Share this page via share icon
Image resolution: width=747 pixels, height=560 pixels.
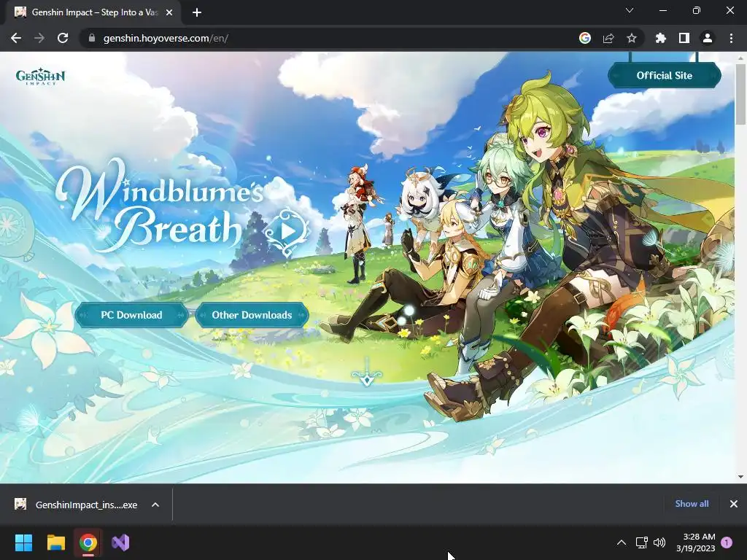point(608,38)
